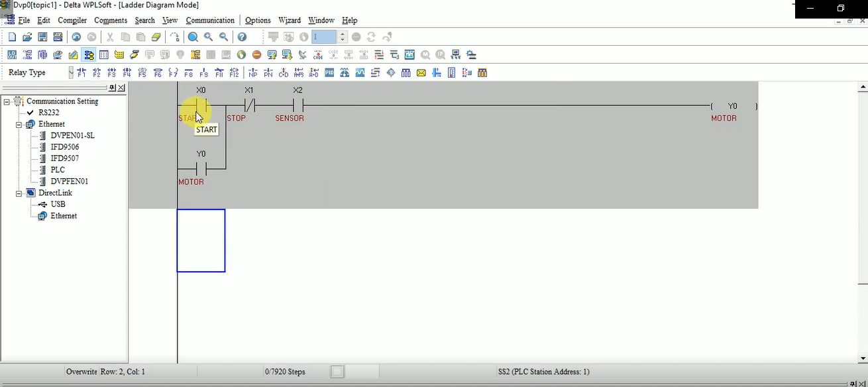The width and height of the screenshot is (868, 387).
Task: Add a horizontal line with the F8 tool
Action: [188, 72]
